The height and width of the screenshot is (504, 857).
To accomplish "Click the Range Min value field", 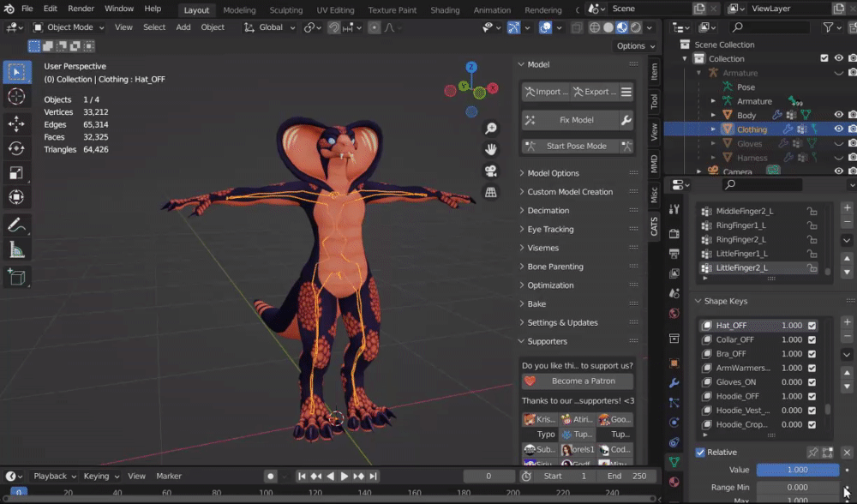I will tap(797, 487).
